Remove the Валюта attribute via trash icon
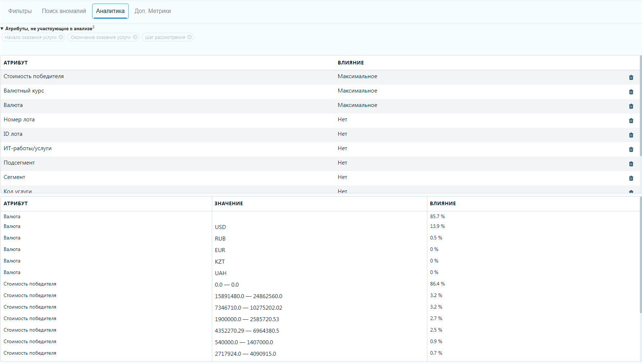The image size is (642, 364). (x=631, y=106)
